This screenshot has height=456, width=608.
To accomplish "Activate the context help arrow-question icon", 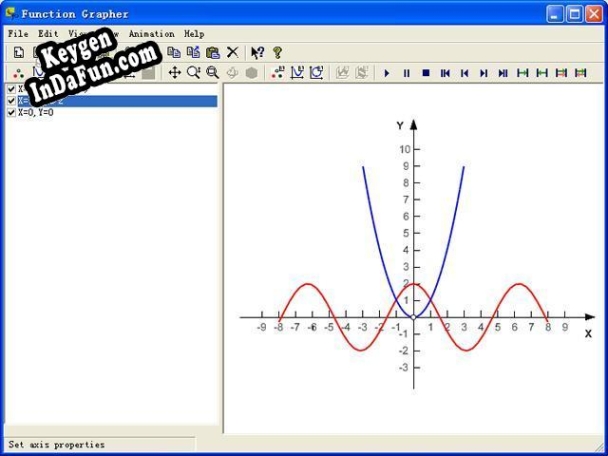I will tap(257, 52).
